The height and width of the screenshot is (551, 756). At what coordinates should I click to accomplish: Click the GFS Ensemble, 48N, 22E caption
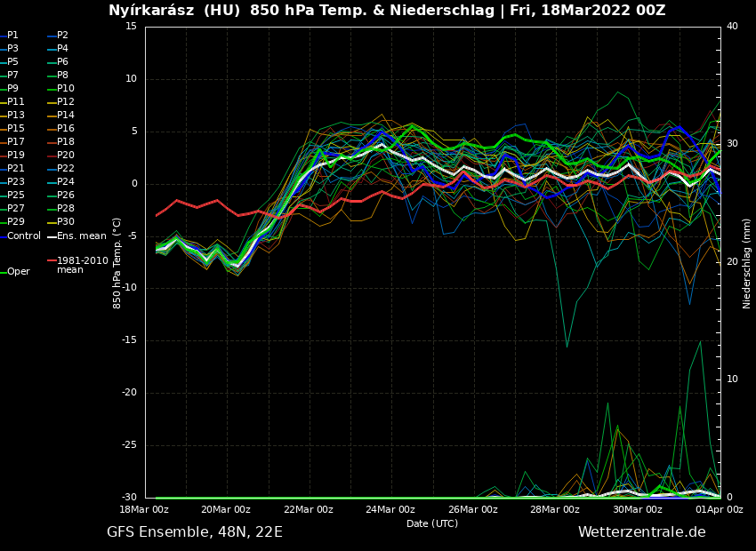pos(194,532)
